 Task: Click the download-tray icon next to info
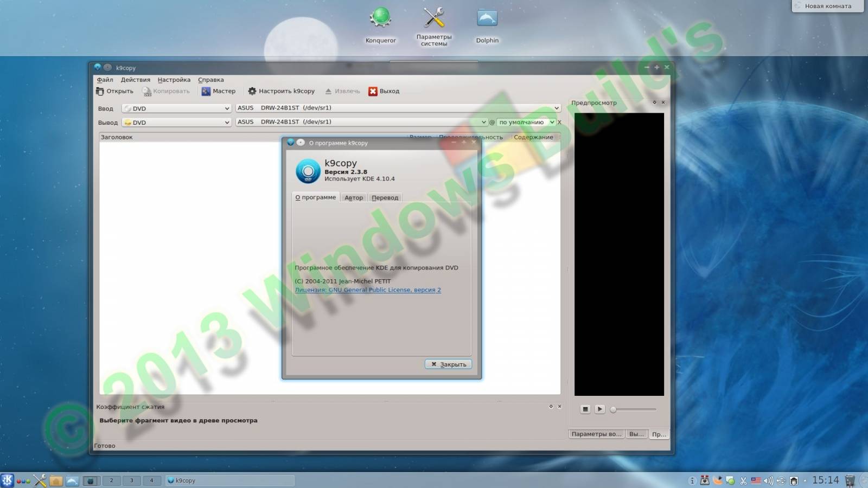pyautogui.click(x=705, y=480)
